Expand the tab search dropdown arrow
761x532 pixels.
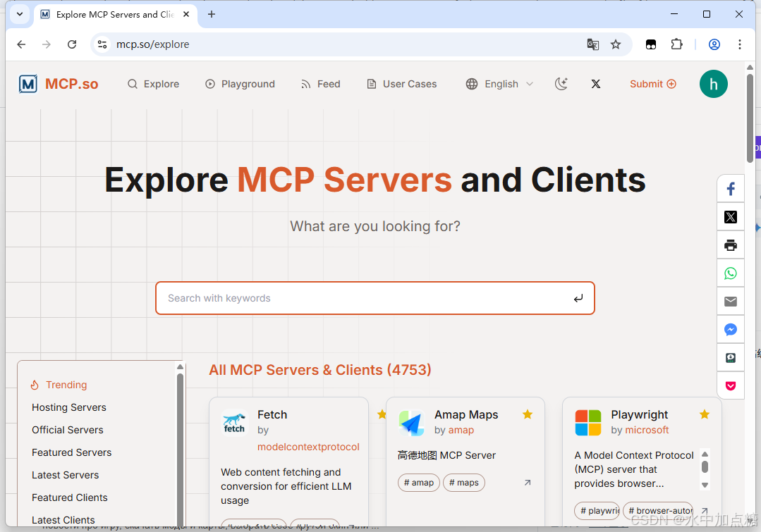click(x=20, y=14)
